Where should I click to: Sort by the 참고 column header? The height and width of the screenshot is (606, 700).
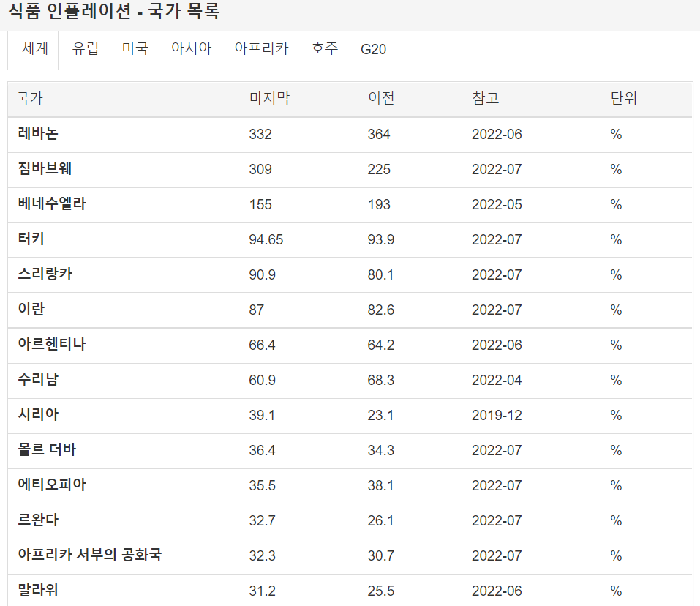[x=485, y=98]
